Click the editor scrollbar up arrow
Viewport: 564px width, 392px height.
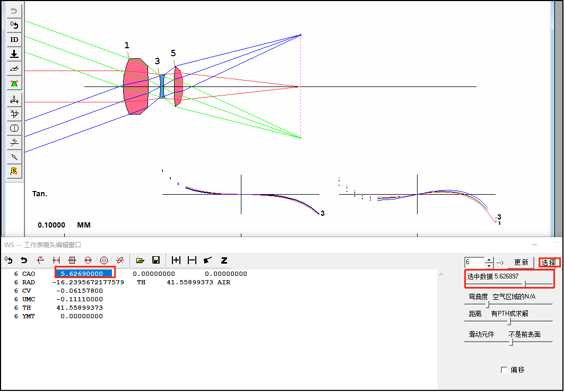coord(441,274)
